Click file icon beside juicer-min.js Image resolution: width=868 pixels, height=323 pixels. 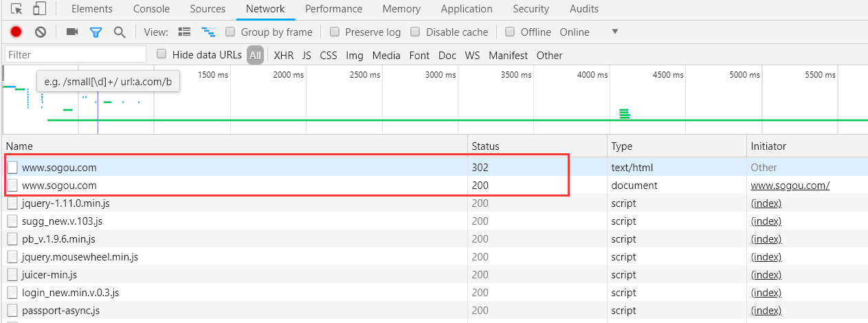tap(12, 274)
